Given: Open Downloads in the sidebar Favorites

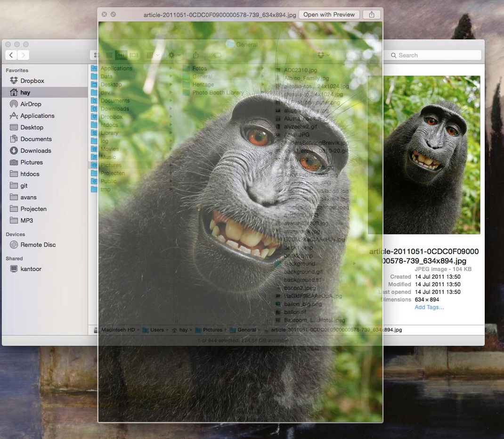Looking at the screenshot, I should tap(45, 150).
